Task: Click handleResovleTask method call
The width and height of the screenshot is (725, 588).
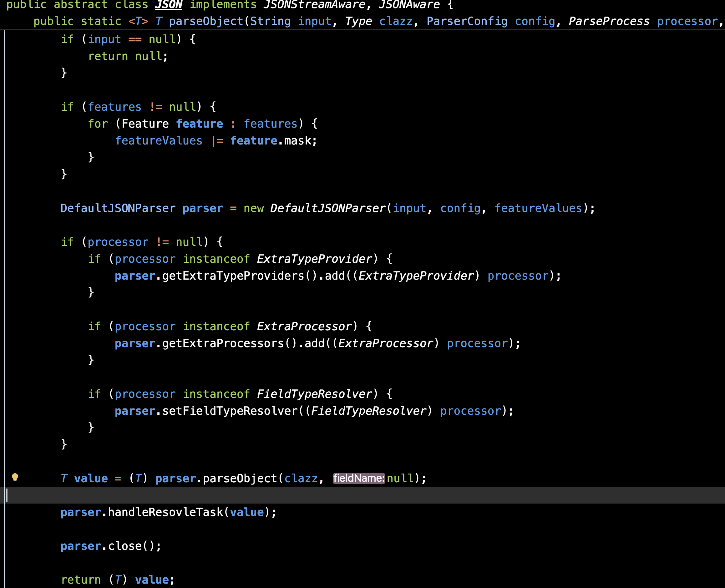Action: pyautogui.click(x=165, y=513)
